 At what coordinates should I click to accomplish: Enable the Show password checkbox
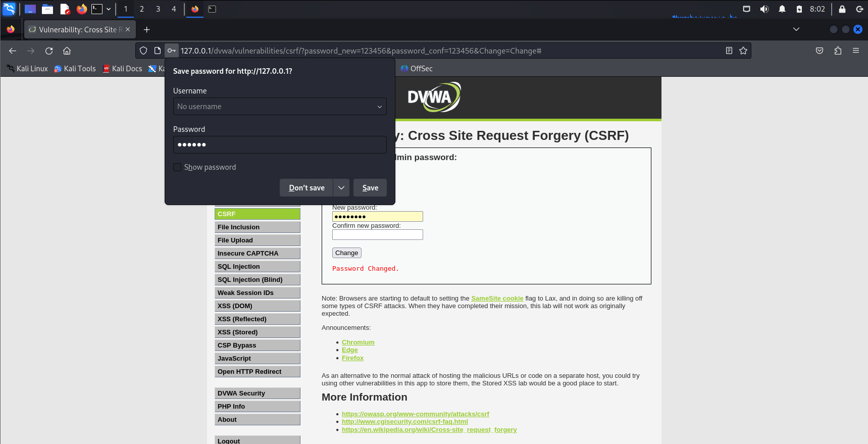(x=177, y=167)
